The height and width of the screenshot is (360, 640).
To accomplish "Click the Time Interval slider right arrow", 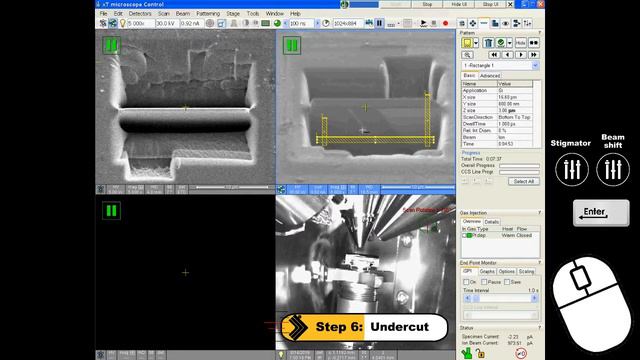I will (534, 298).
